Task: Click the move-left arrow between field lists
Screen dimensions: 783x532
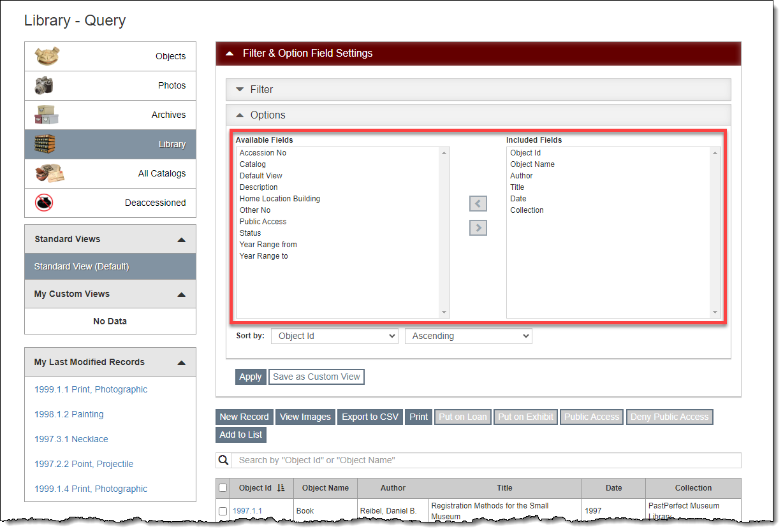Action: 478,204
